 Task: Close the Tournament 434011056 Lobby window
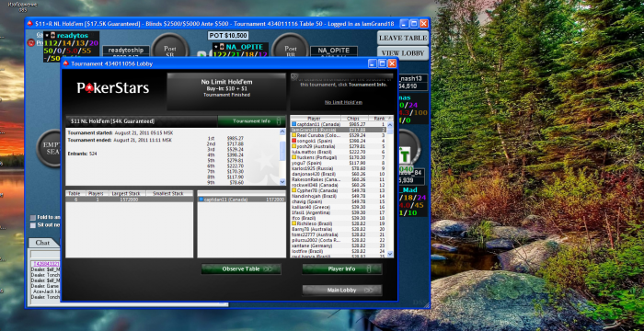[x=392, y=63]
